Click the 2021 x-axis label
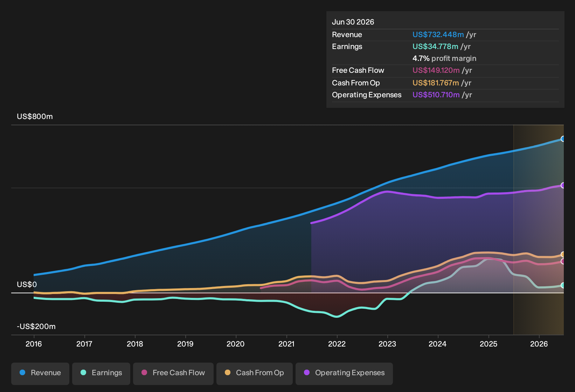This screenshot has height=392, width=575. tap(286, 344)
